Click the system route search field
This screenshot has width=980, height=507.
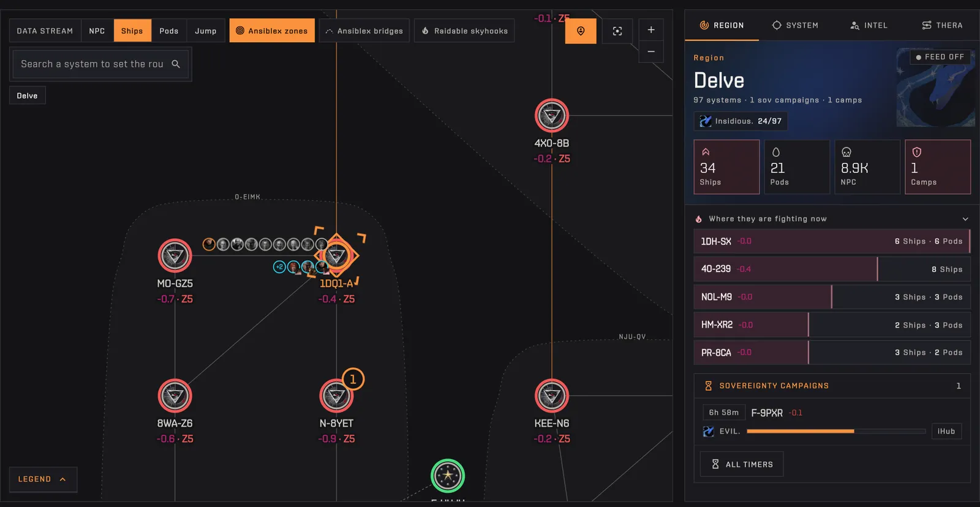coord(100,64)
